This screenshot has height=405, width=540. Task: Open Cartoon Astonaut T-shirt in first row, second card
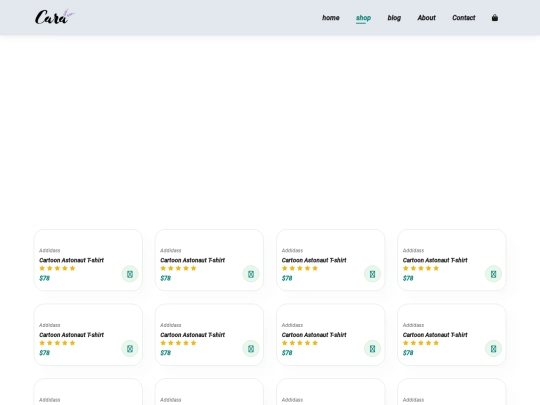pyautogui.click(x=193, y=260)
